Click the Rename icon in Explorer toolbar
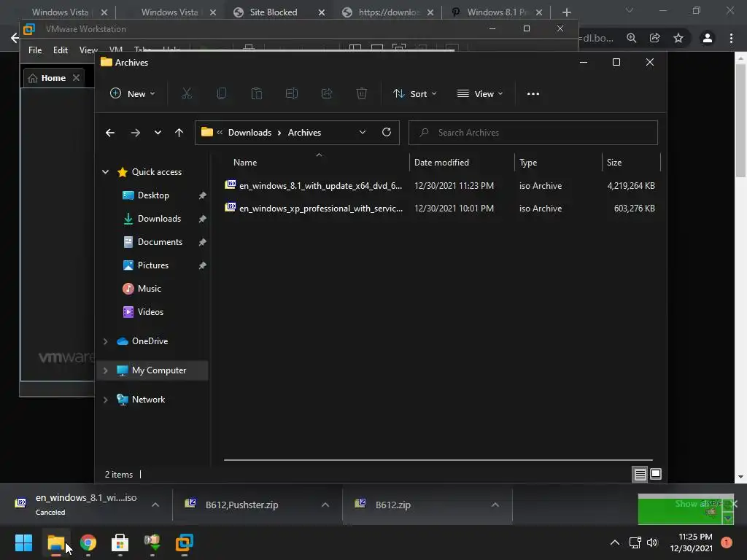Image resolution: width=747 pixels, height=560 pixels. point(292,94)
